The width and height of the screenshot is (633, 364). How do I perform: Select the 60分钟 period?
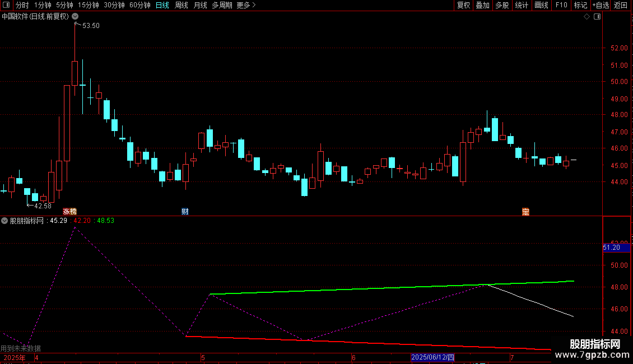[x=140, y=5]
